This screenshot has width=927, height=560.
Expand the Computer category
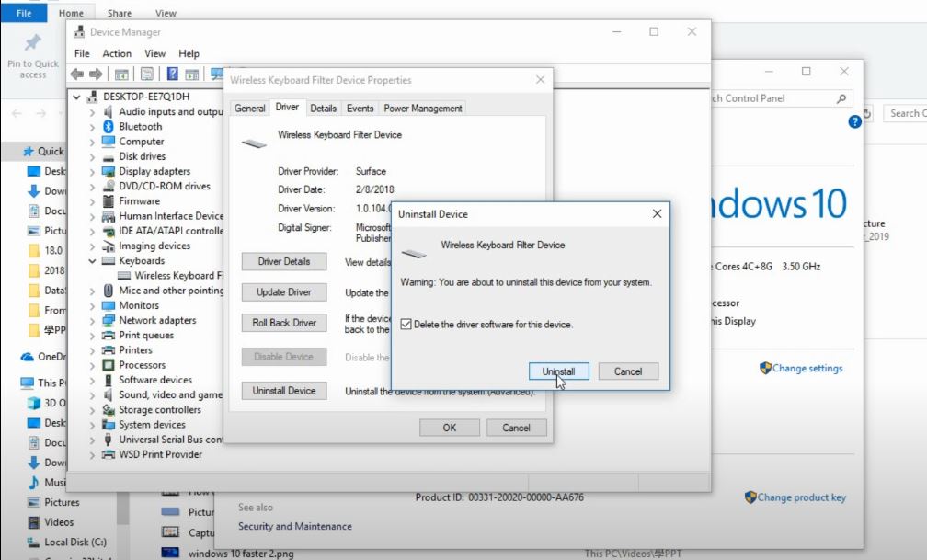pyautogui.click(x=92, y=142)
